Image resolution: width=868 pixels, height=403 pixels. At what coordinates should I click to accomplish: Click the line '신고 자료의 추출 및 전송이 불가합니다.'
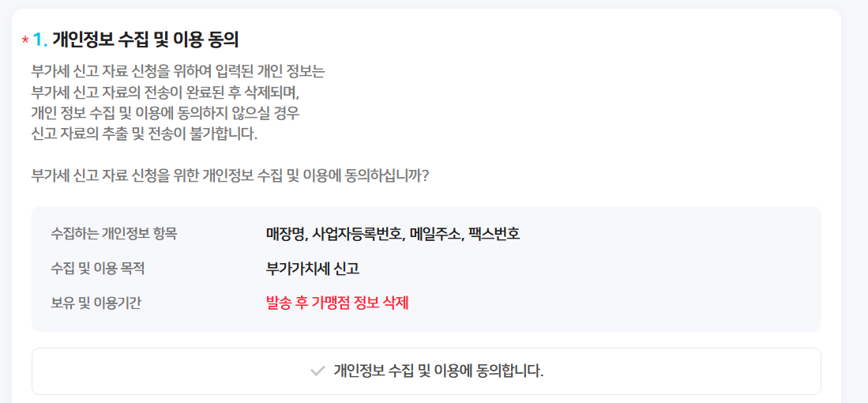coord(145,134)
